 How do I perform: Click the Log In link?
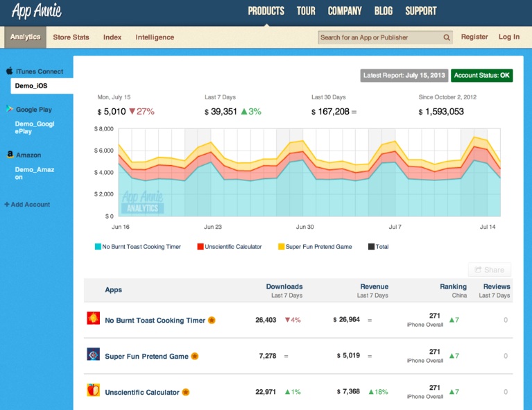508,37
